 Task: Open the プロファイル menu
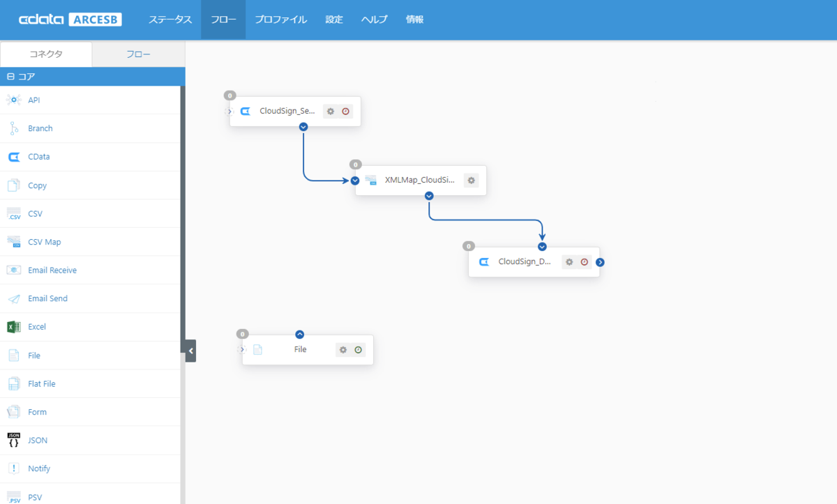(x=280, y=20)
